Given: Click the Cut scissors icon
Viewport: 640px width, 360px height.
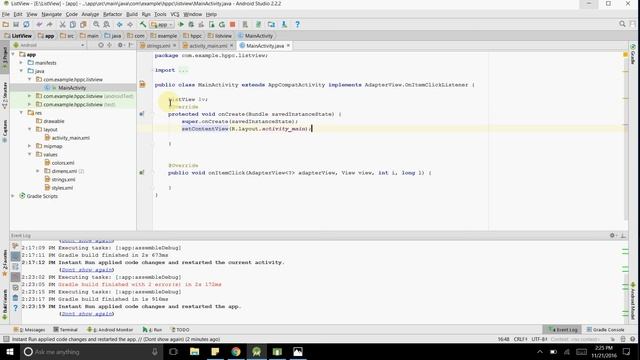Looking at the screenshot, I should click(62, 24).
